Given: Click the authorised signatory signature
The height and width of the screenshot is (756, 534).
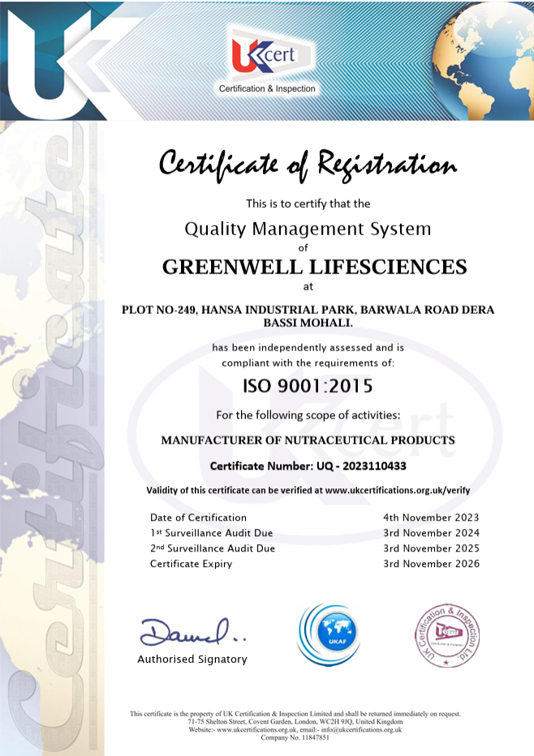Looking at the screenshot, I should (193, 632).
